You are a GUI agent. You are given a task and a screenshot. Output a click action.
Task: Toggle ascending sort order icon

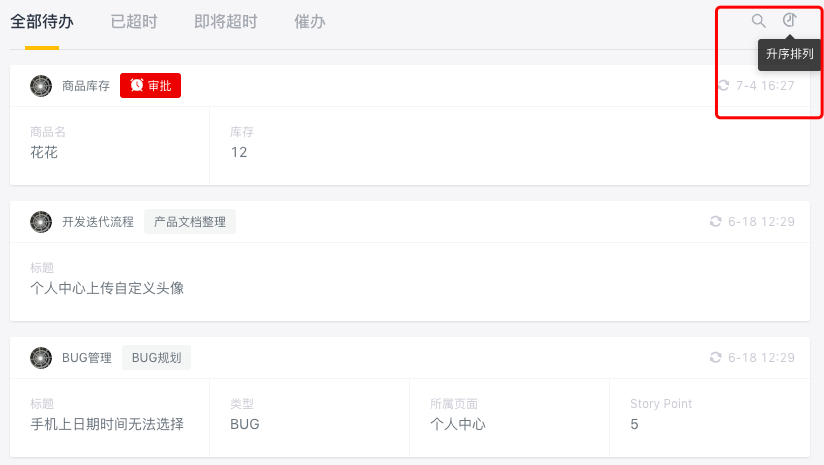click(x=789, y=20)
